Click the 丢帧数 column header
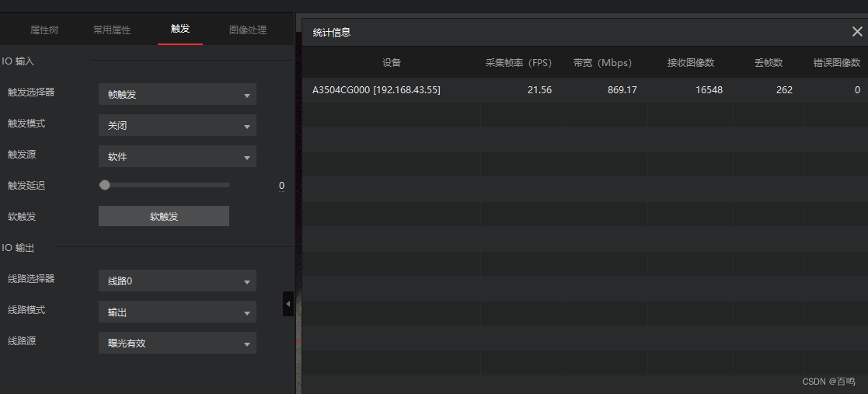Viewport: 868px width, 394px height. 769,62
